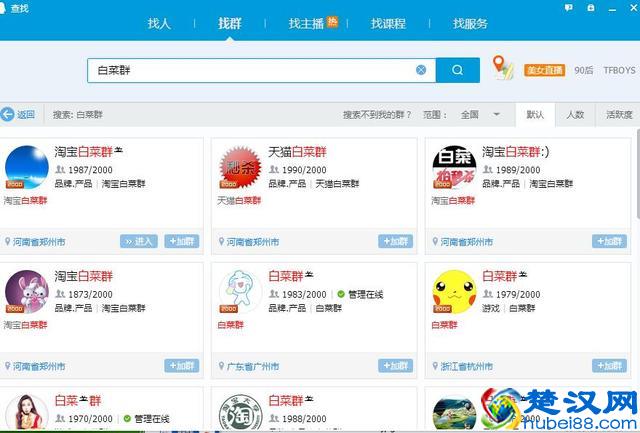Select the 找群 tab

click(x=229, y=24)
